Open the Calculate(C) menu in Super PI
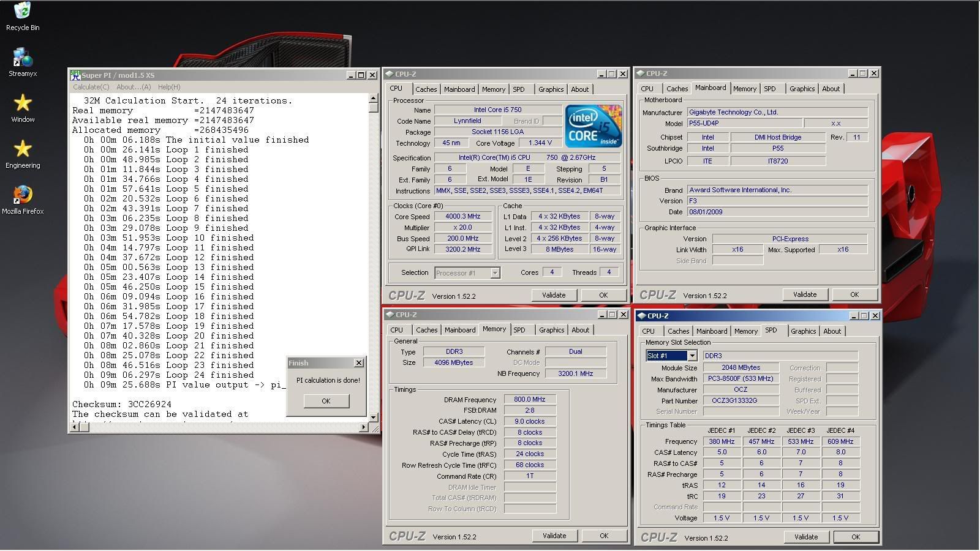The image size is (980, 551). click(91, 87)
